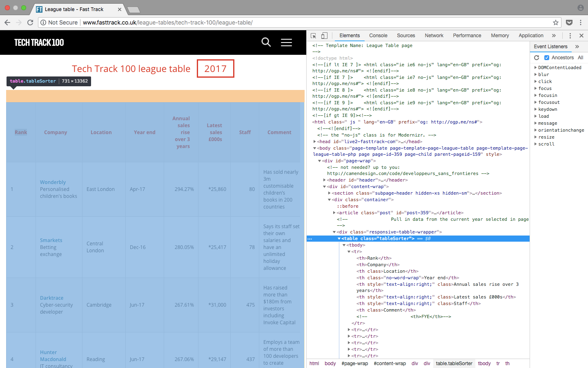The image size is (588, 368).
Task: Show more DevTools tabs chevron
Action: click(x=554, y=36)
